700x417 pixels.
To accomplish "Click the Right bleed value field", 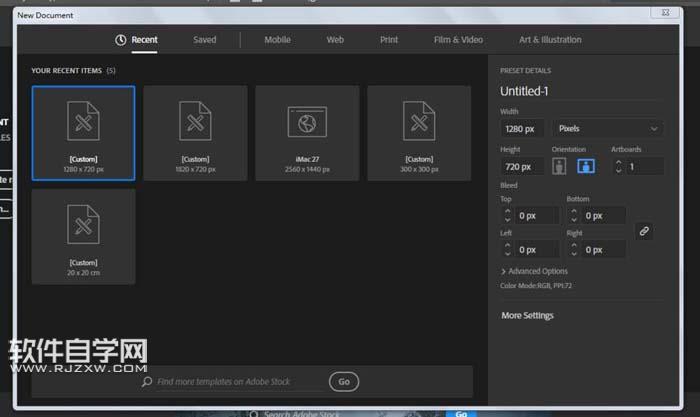I will (604, 250).
